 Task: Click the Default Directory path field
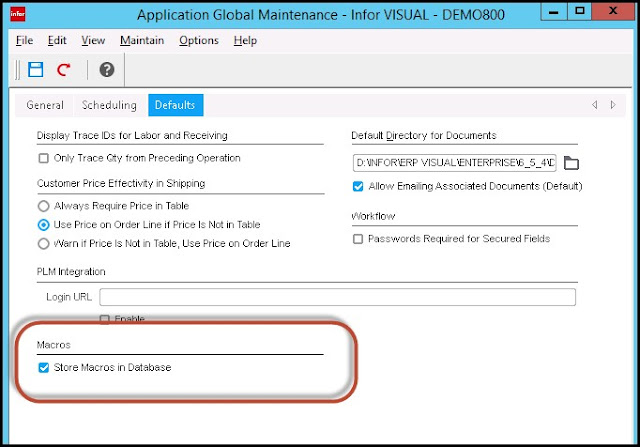[x=454, y=163]
